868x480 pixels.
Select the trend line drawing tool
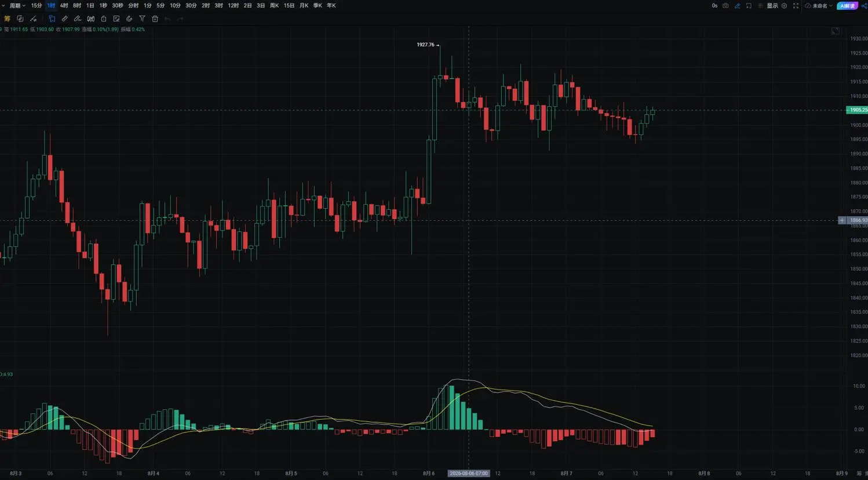(x=33, y=19)
